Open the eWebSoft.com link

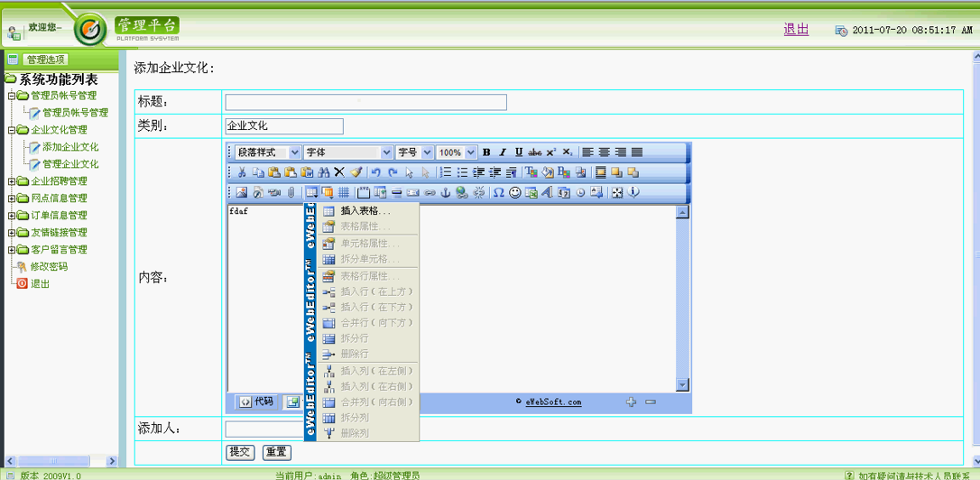pos(553,402)
